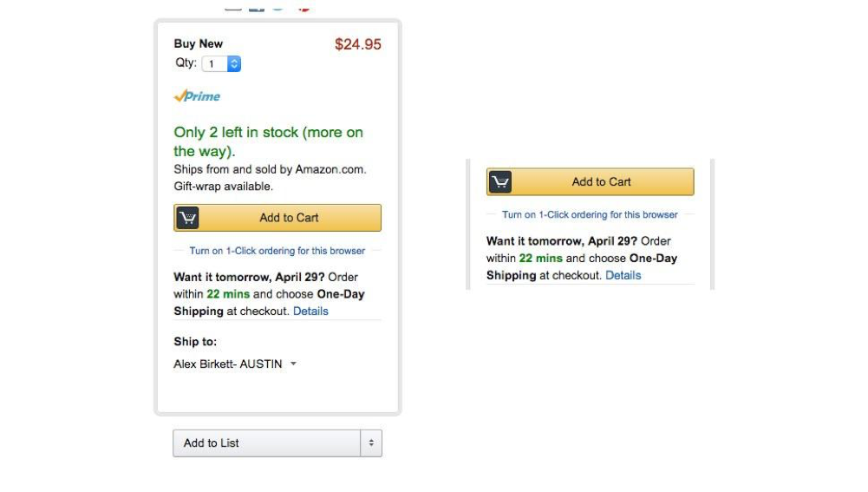Turn on 1-Click ordering in Buy New box
The height and width of the screenshot is (492, 868).
tap(277, 251)
